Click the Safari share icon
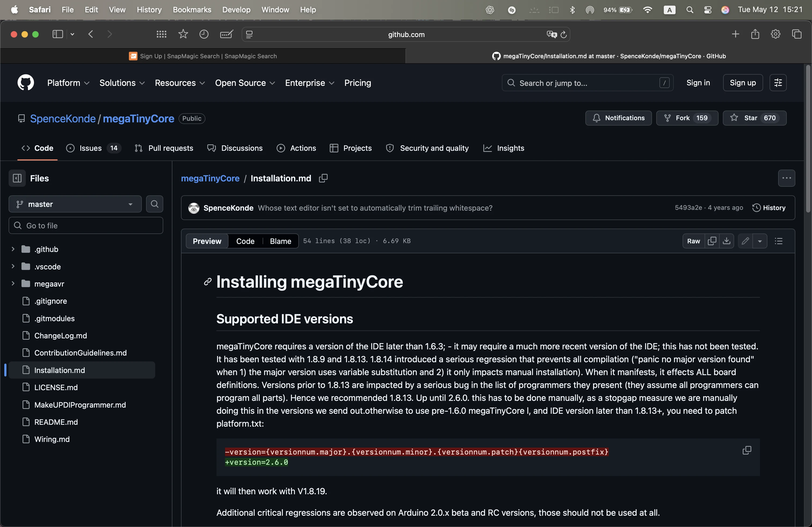 [x=755, y=34]
